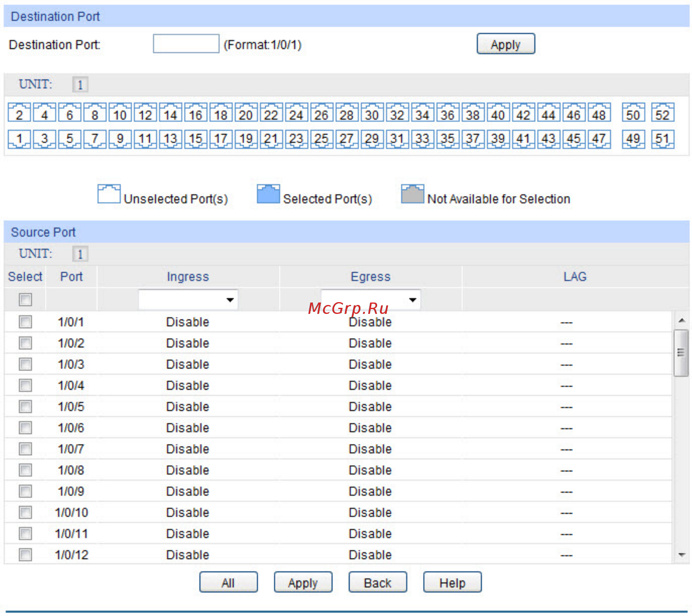Choose port 24 icon in the port grid

click(297, 113)
